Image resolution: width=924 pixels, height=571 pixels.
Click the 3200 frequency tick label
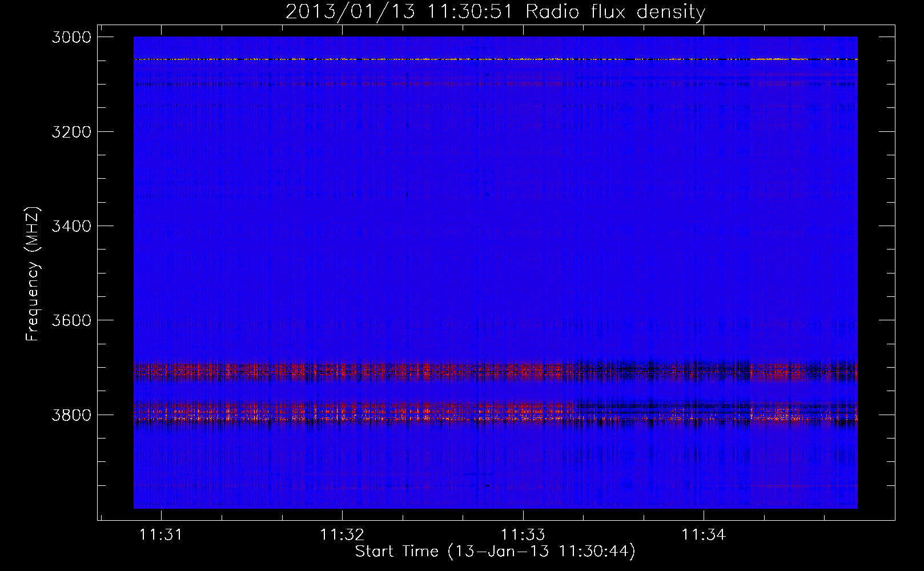(71, 132)
